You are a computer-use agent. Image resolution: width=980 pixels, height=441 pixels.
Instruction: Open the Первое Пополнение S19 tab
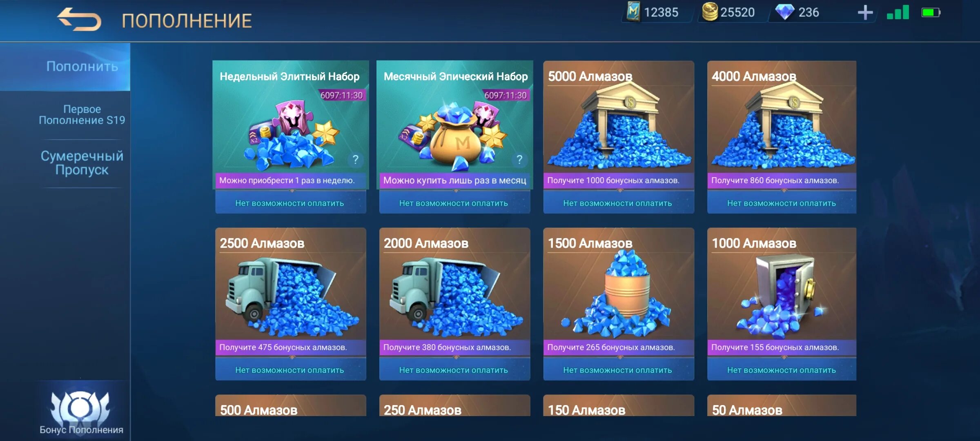pyautogui.click(x=82, y=115)
